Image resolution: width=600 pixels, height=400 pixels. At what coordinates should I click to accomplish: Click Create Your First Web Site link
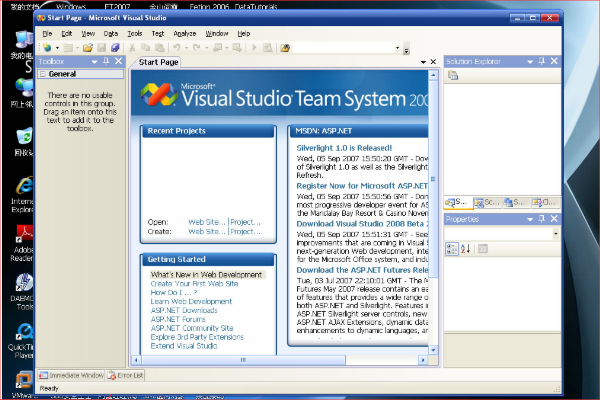pyautogui.click(x=194, y=284)
